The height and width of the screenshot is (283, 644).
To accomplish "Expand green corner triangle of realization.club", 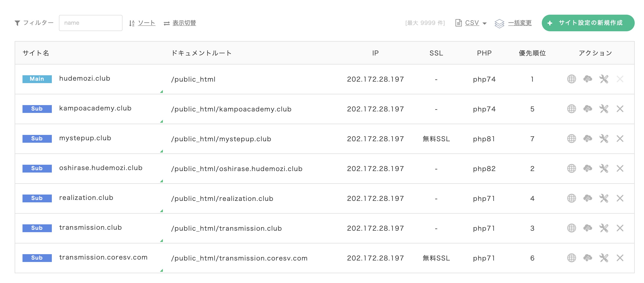I will point(162,211).
